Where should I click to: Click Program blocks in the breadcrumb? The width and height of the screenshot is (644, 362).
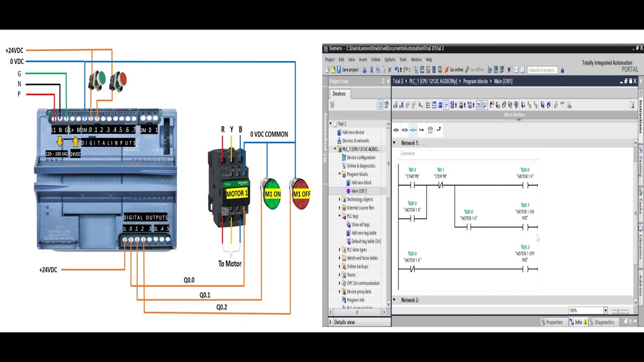(476, 81)
